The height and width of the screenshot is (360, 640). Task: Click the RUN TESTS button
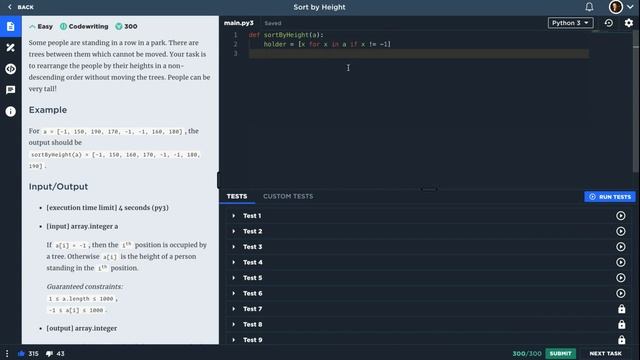tap(610, 197)
